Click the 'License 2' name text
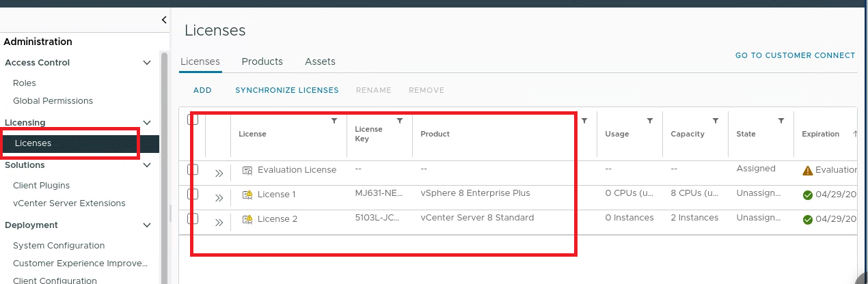The height and width of the screenshot is (284, 868). [x=277, y=219]
